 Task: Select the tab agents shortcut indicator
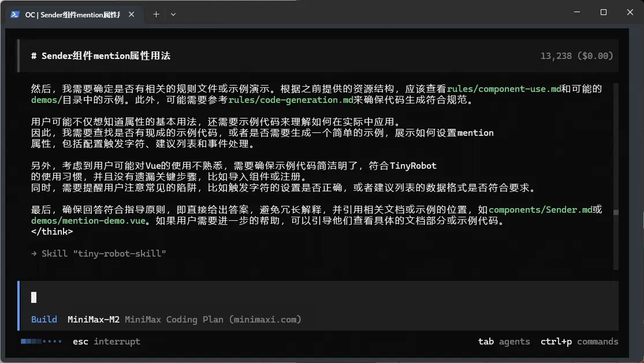point(504,341)
